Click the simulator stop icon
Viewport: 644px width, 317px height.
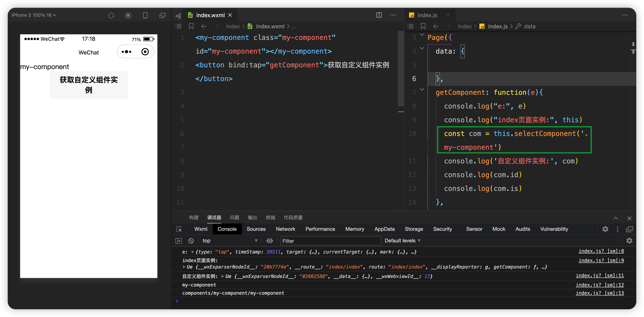[x=128, y=15]
